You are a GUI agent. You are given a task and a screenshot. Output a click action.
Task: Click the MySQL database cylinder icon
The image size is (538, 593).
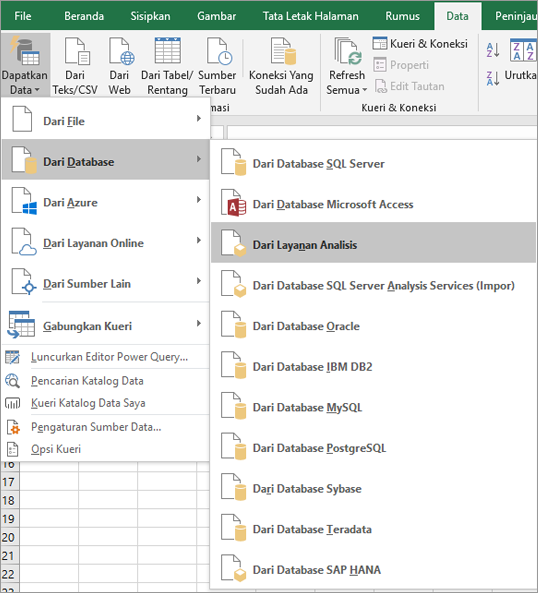click(234, 406)
